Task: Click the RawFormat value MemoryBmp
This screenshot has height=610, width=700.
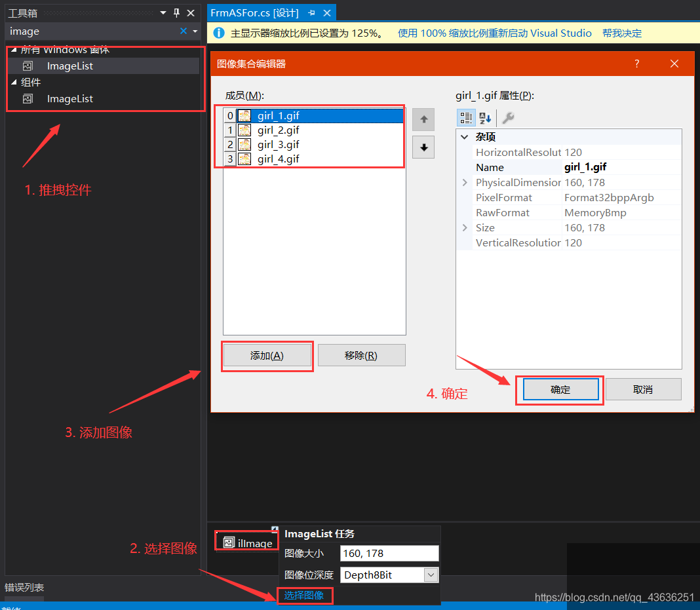Action: pos(595,213)
